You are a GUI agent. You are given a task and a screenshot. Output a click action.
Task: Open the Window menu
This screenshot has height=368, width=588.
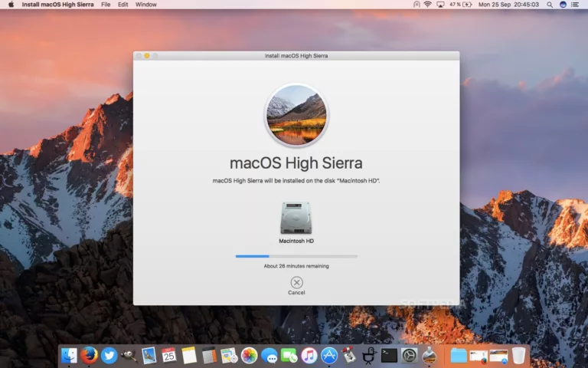tap(146, 5)
